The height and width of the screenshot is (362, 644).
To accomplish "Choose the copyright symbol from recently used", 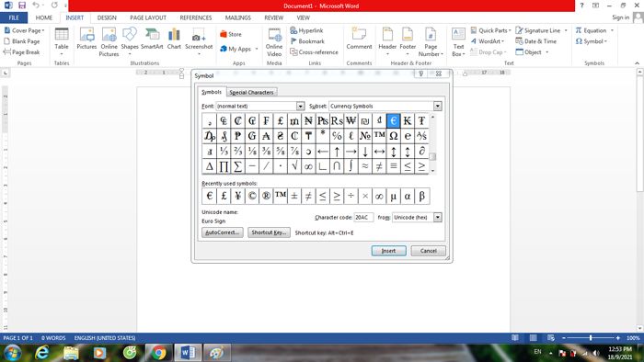I will (x=252, y=196).
